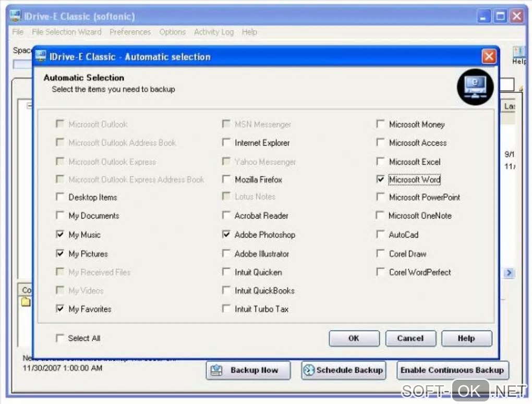Open the File menu
Image resolution: width=532 pixels, height=404 pixels.
click(18, 32)
